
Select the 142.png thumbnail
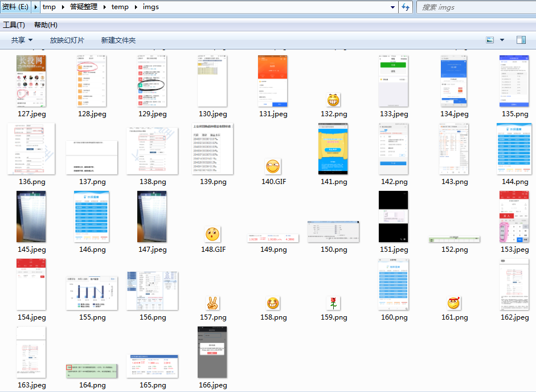394,149
